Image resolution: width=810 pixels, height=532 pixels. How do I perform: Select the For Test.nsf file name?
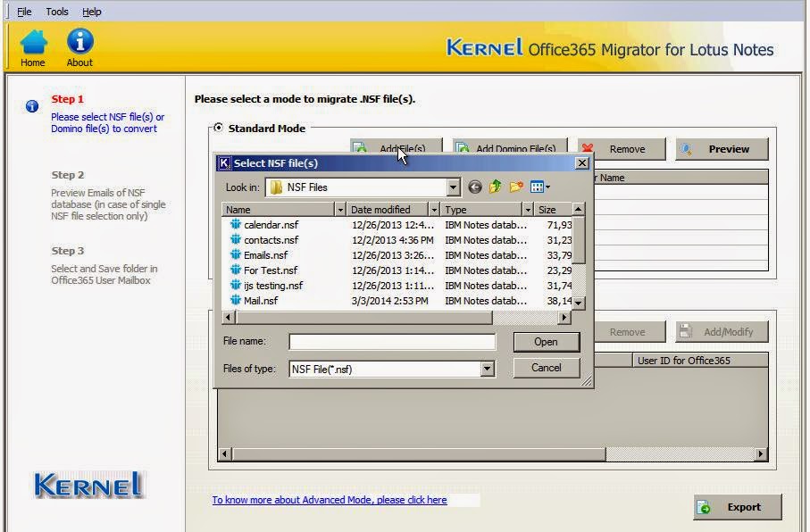point(271,270)
